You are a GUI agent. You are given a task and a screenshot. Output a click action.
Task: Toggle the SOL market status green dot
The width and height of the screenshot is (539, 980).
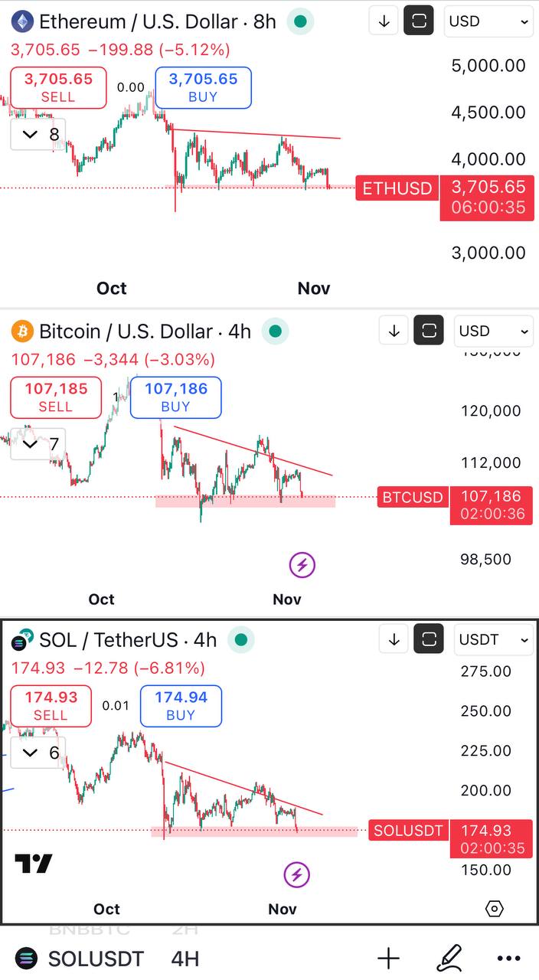(x=241, y=640)
